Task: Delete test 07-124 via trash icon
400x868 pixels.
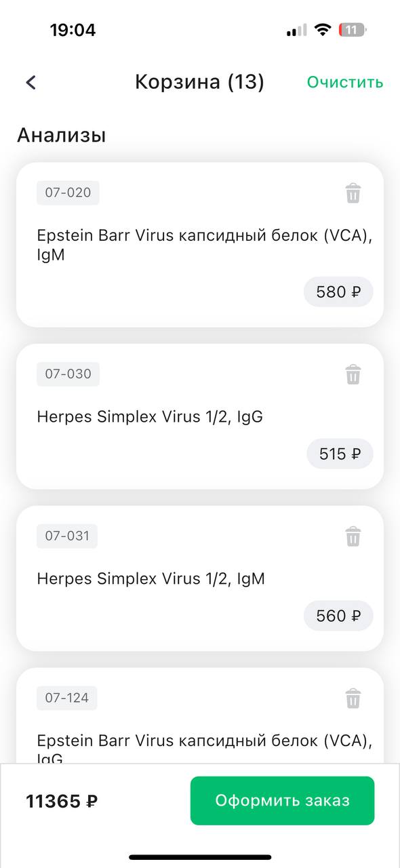Action: click(353, 698)
